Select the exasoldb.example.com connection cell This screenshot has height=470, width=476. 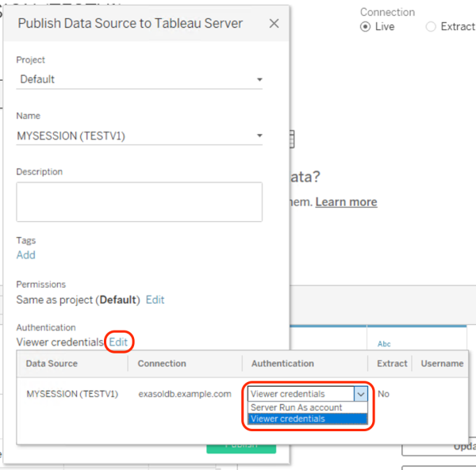185,394
